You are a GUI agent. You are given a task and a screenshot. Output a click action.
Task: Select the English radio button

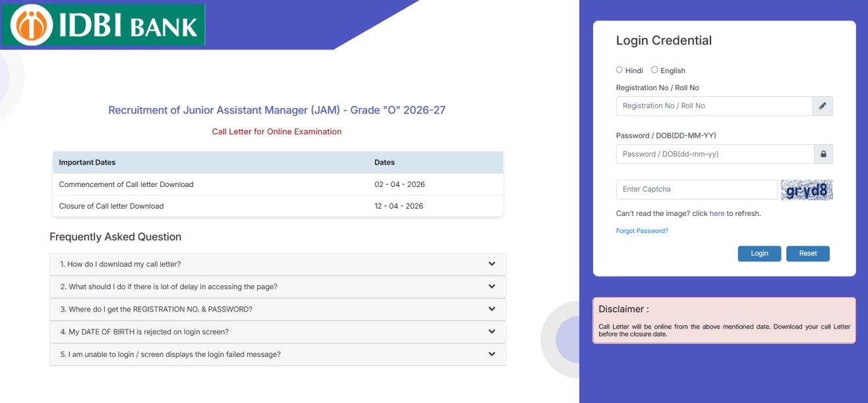tap(654, 69)
